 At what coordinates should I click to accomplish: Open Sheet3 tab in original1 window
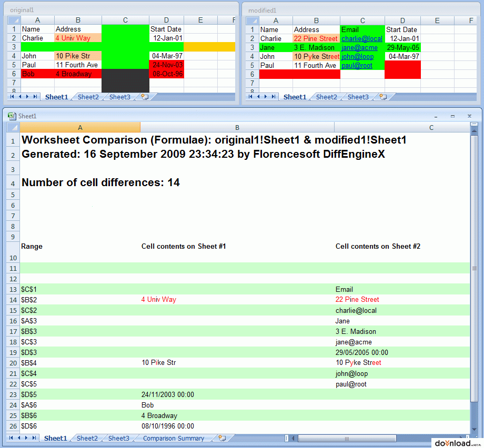(120, 97)
